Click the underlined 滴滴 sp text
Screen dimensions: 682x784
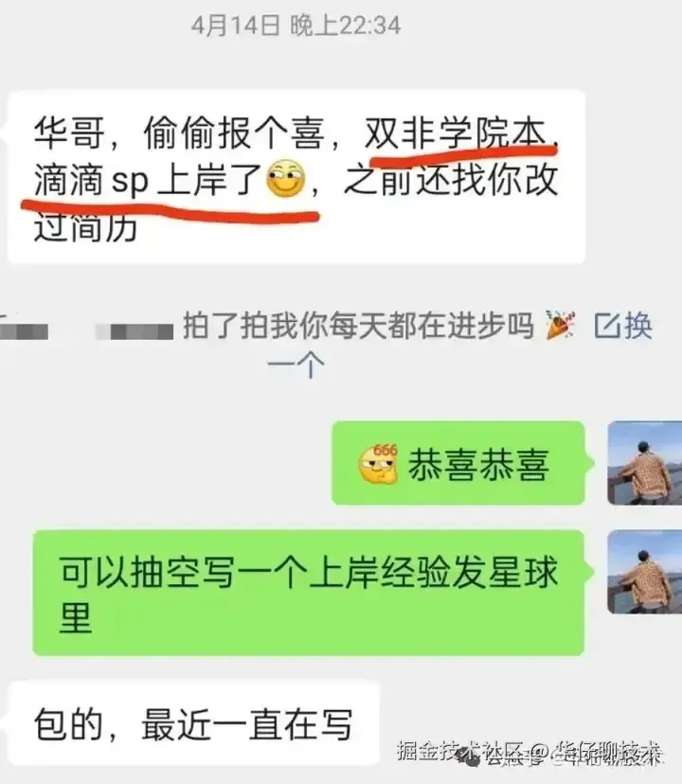tap(92, 181)
